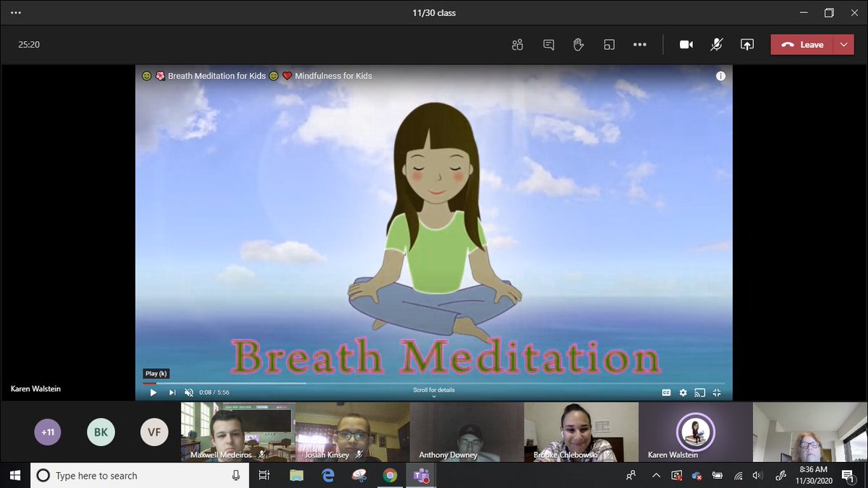This screenshot has width=868, height=488.
Task: Share content with the share tray icon
Action: click(747, 45)
